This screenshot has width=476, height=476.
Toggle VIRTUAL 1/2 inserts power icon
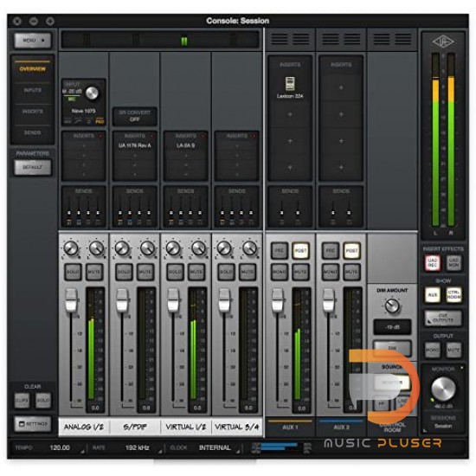coord(203,136)
